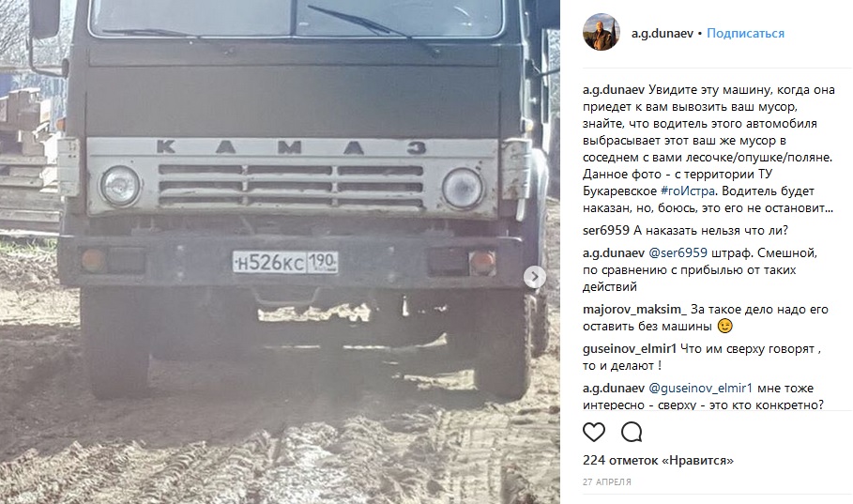Image resolution: width=853 pixels, height=504 pixels.
Task: View the 224 likes count list
Action: point(658,460)
